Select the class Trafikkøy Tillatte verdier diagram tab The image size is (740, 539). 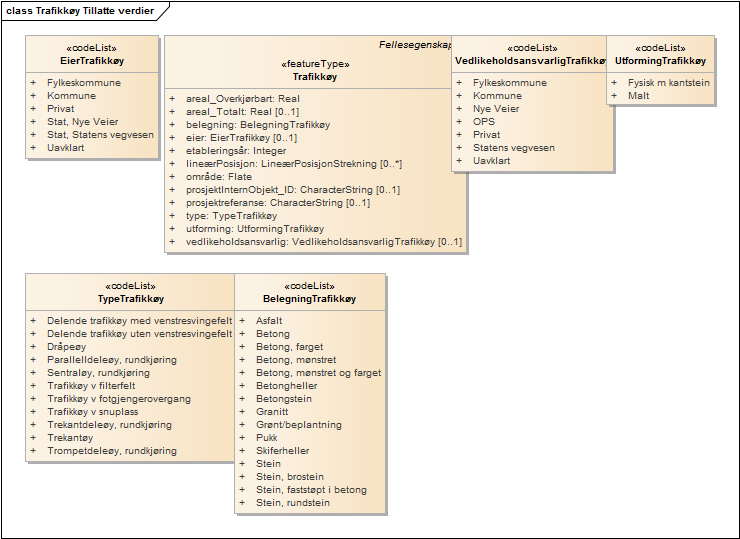[x=84, y=9]
